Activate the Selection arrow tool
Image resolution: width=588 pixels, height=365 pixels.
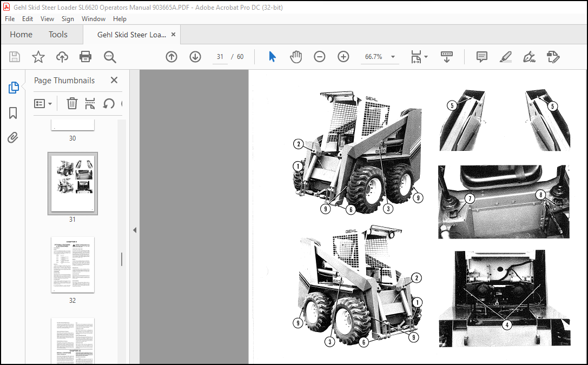[x=272, y=57]
